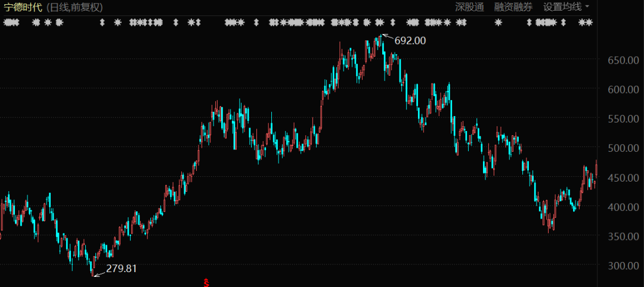
Task: Click the 350.00 price axis label
Action: click(x=624, y=236)
